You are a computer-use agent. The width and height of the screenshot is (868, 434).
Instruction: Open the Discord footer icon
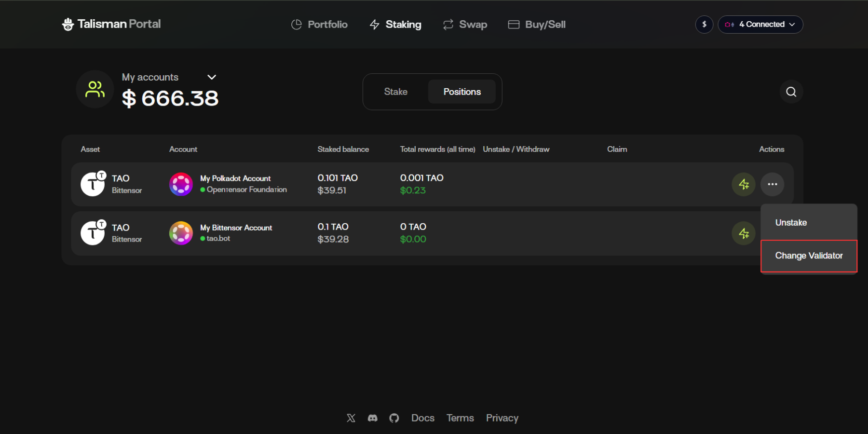[x=373, y=418]
